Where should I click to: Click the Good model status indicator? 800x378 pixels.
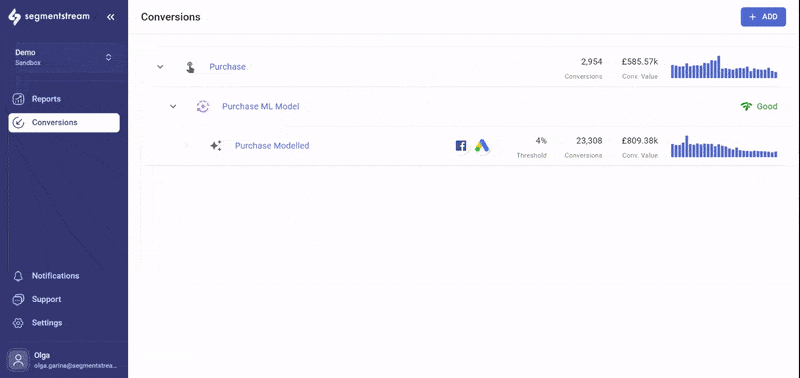point(759,107)
